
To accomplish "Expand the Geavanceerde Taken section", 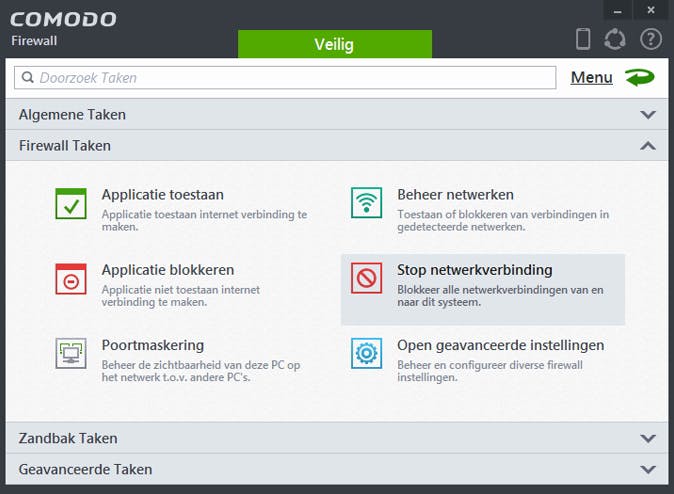I will pyautogui.click(x=647, y=469).
